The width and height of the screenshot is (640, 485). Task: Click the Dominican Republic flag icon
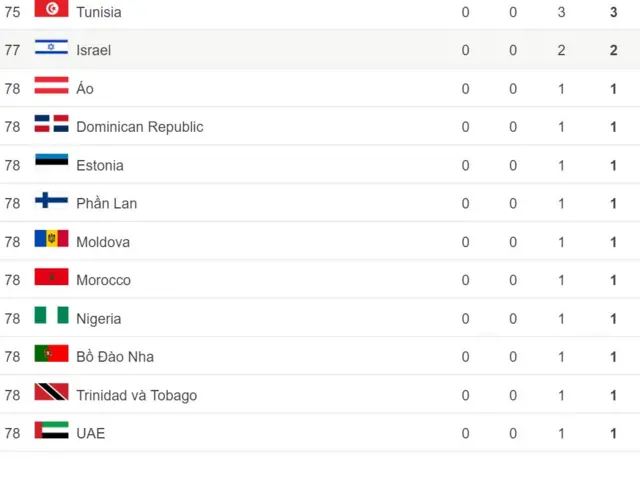click(51, 123)
